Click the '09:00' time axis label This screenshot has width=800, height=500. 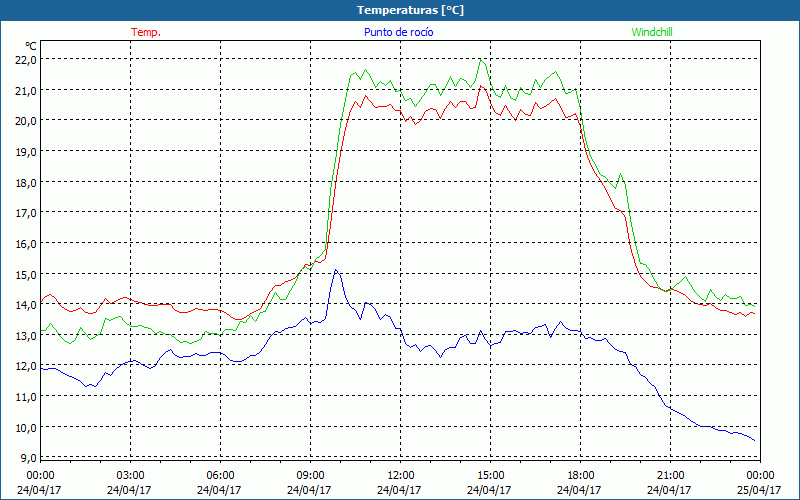tap(310, 475)
